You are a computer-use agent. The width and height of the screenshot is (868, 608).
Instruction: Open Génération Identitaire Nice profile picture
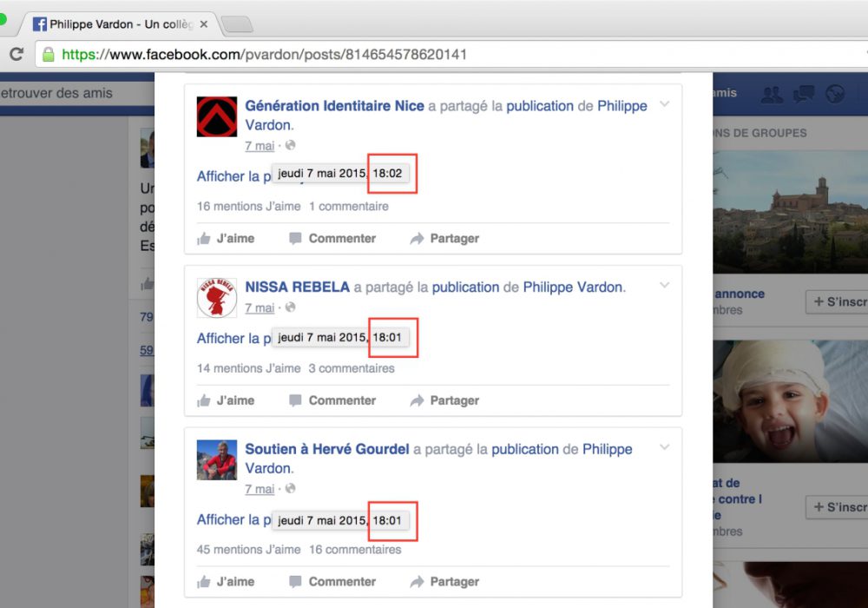217,117
